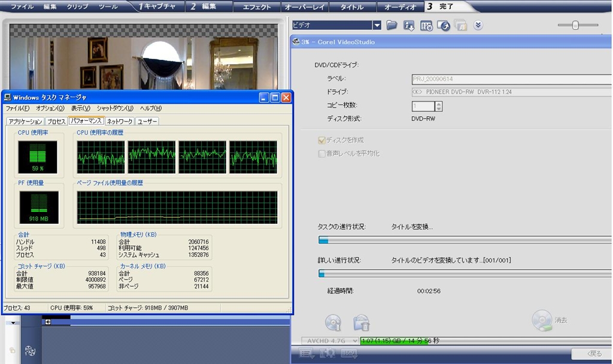The height and width of the screenshot is (364, 613).
Task: Open the library manager grid icon
Action: click(426, 26)
